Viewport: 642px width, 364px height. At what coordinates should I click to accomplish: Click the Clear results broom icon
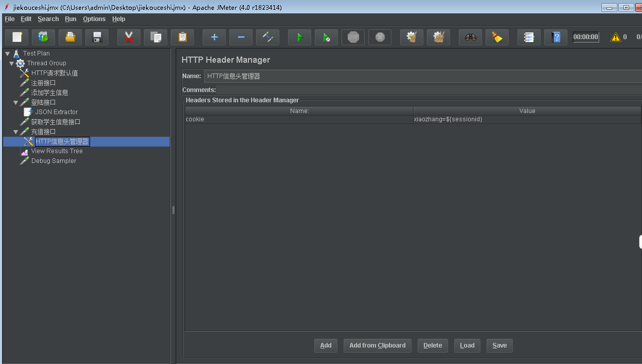coord(412,37)
